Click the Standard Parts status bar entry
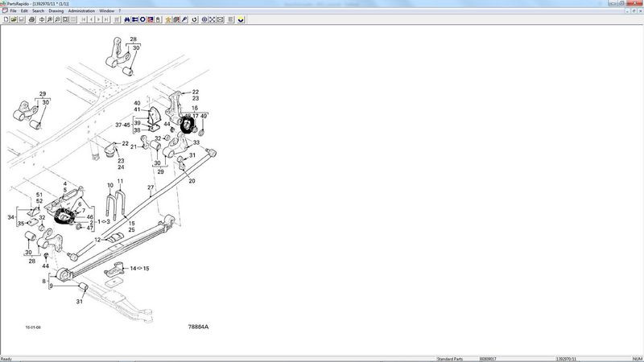Viewport: 644px width, 362px height. (x=450, y=359)
